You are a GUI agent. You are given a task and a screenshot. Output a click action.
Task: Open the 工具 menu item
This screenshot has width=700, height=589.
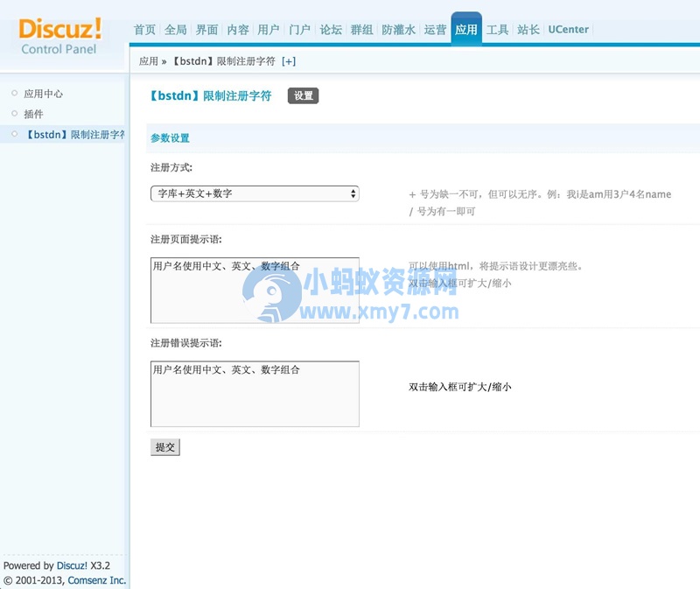pos(498,29)
